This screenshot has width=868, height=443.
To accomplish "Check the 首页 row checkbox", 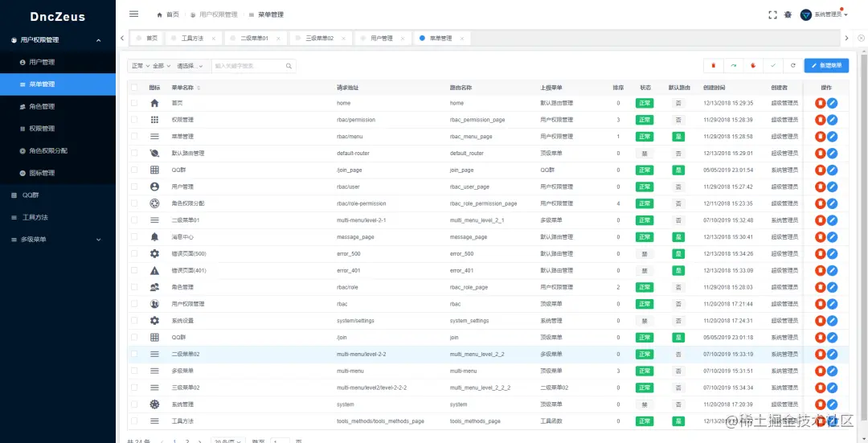I will 134,103.
